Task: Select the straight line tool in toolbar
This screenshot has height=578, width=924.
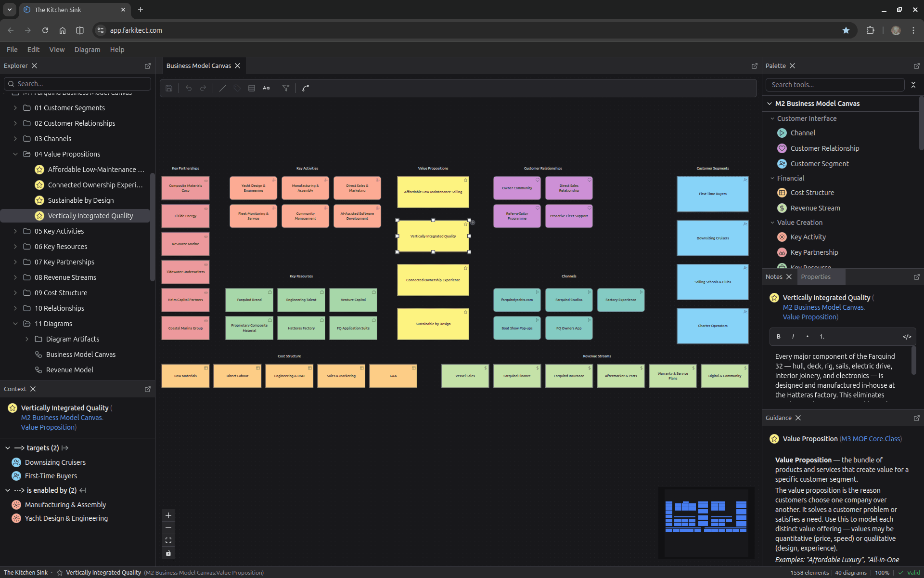Action: tap(223, 88)
